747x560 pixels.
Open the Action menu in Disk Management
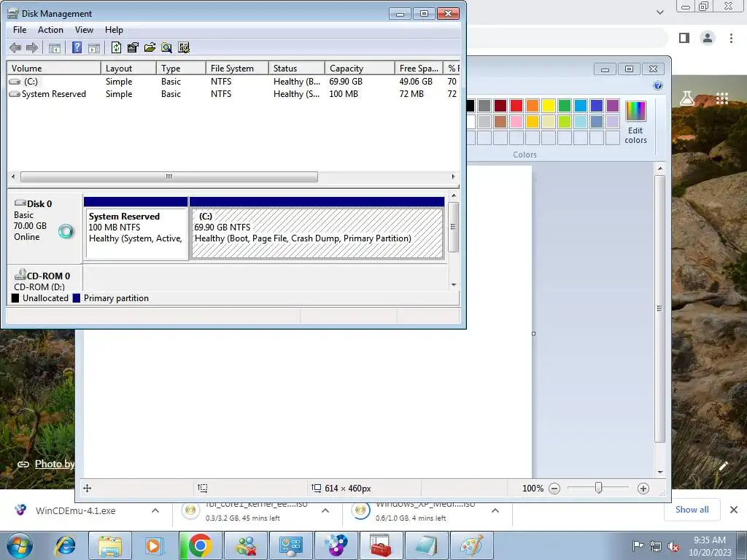tap(50, 29)
